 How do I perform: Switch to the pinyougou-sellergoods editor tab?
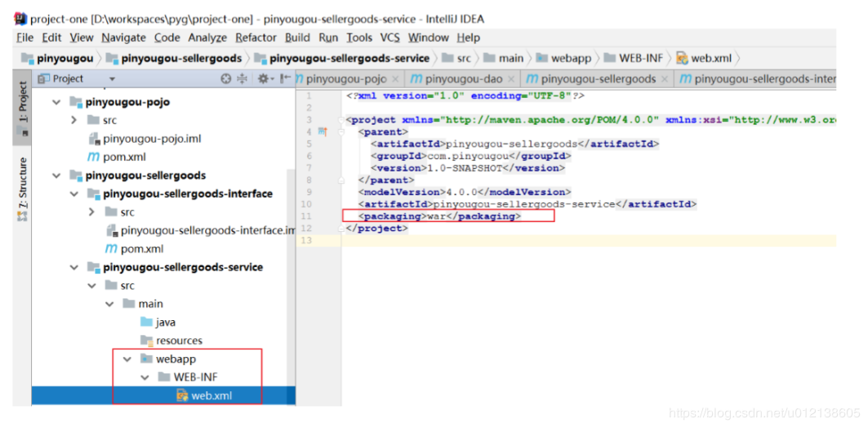point(597,79)
